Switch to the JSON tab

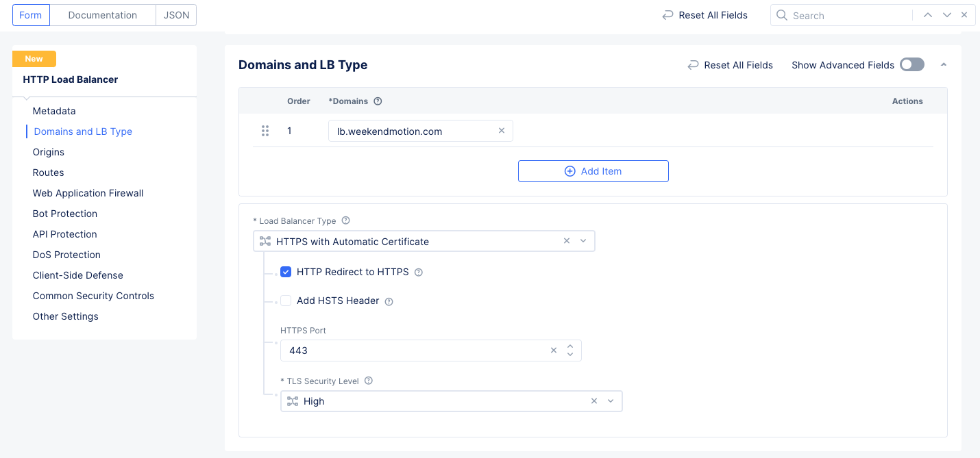coord(176,15)
